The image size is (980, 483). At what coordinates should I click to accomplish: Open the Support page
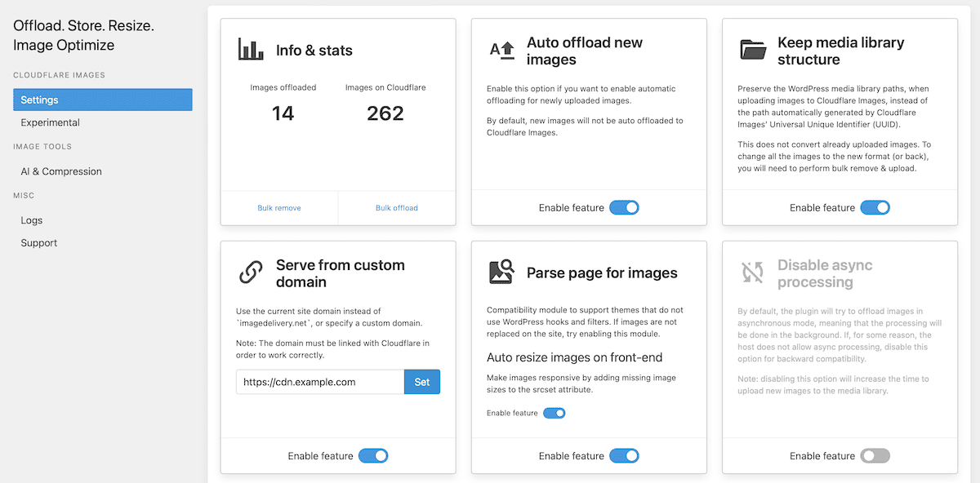click(x=39, y=243)
